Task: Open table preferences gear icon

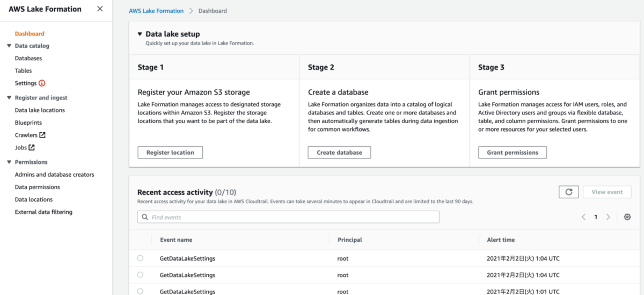Action: tap(627, 217)
